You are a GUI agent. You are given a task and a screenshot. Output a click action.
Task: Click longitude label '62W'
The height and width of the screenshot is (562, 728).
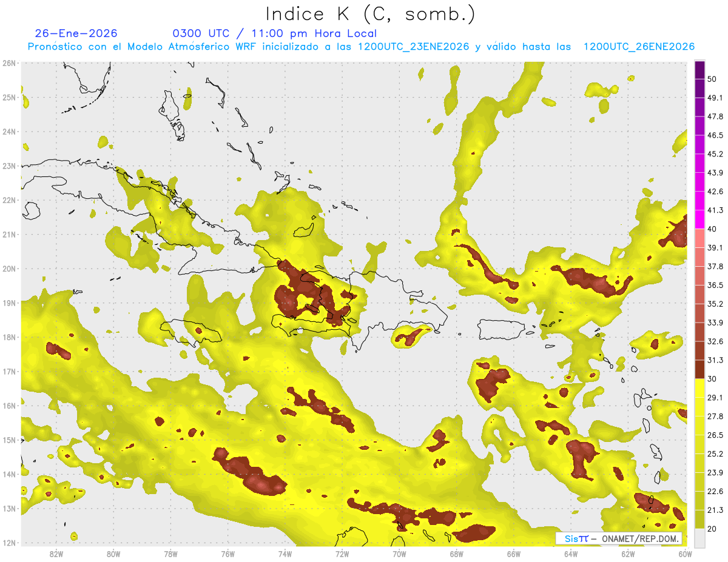(628, 554)
